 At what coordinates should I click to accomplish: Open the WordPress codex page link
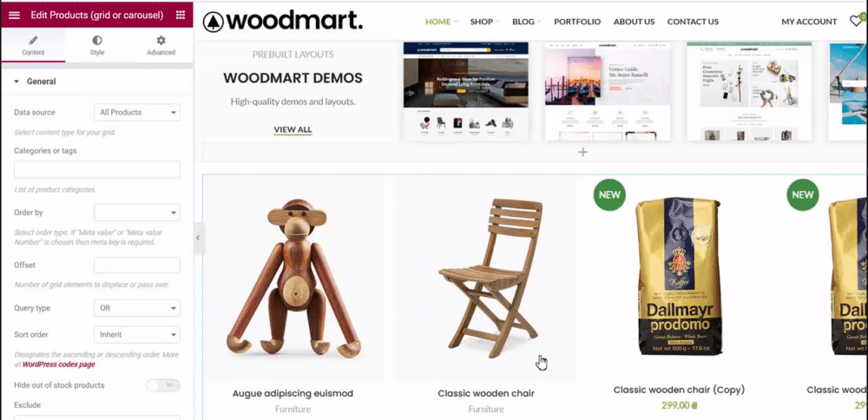(59, 364)
